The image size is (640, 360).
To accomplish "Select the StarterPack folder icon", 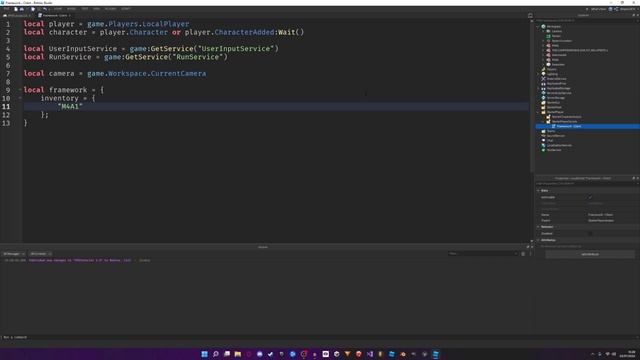I will 544,107.
